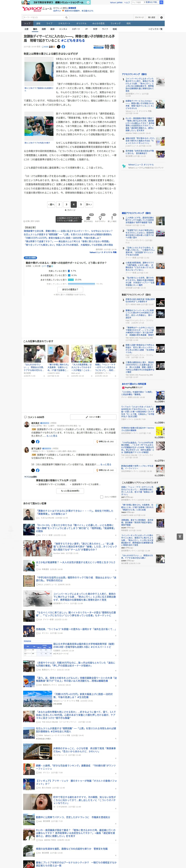Click the 記事に関する報告 report icon
This screenshot has width=186, height=868.
(x=31, y=221)
